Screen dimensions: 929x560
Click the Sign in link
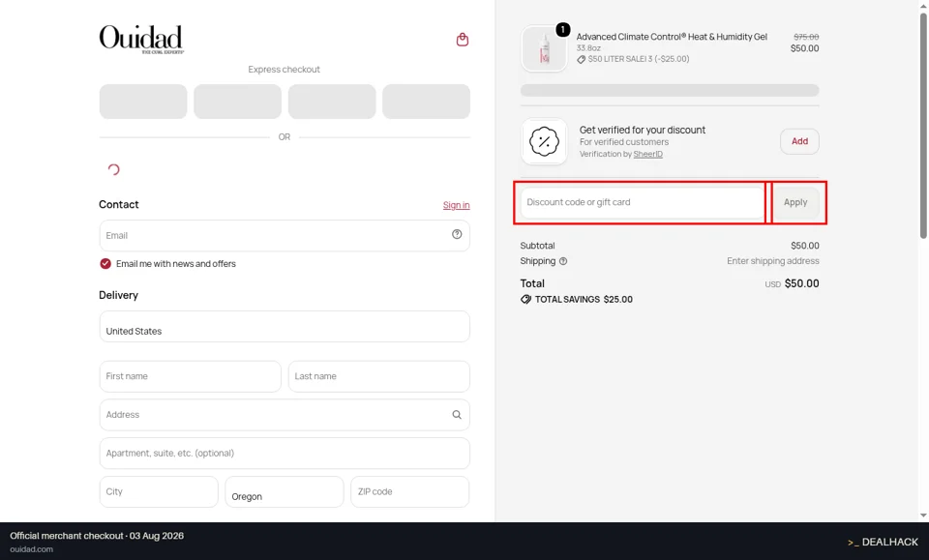(x=456, y=205)
